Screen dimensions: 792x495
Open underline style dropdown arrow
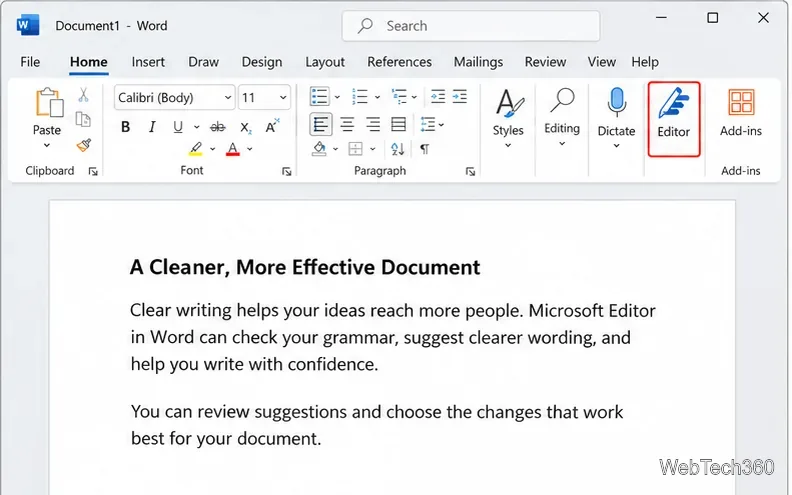pyautogui.click(x=196, y=127)
